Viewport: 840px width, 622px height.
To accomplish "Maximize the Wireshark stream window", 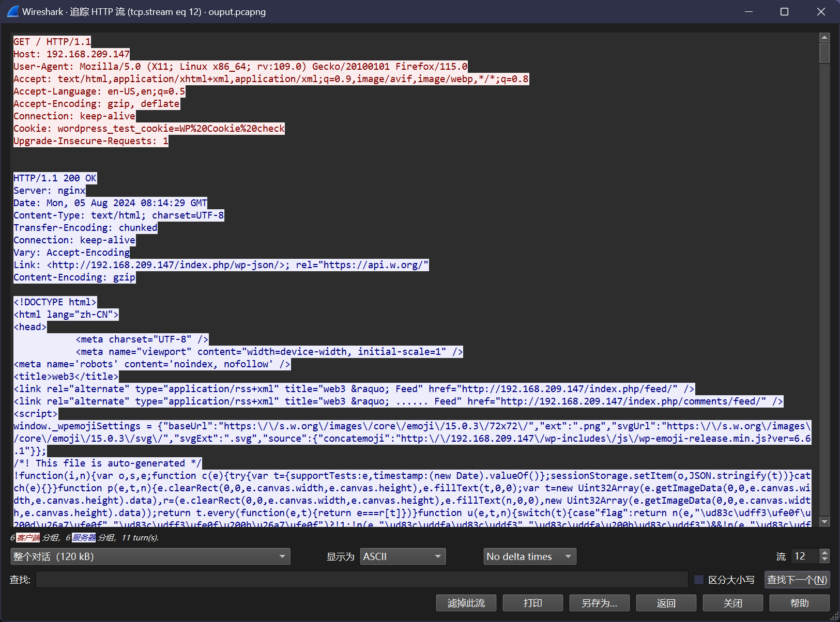I will pyautogui.click(x=784, y=11).
